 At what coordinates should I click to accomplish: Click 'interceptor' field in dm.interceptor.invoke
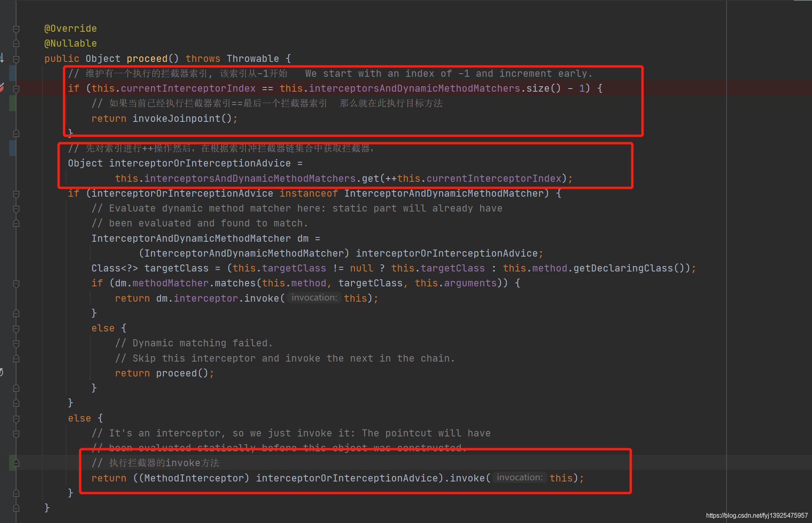[206, 299]
